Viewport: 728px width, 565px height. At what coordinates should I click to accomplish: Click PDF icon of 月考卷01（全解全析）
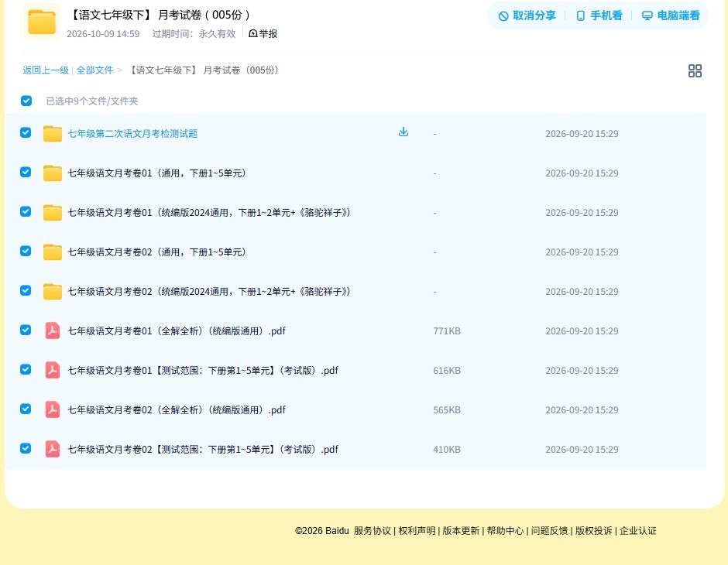(x=53, y=330)
